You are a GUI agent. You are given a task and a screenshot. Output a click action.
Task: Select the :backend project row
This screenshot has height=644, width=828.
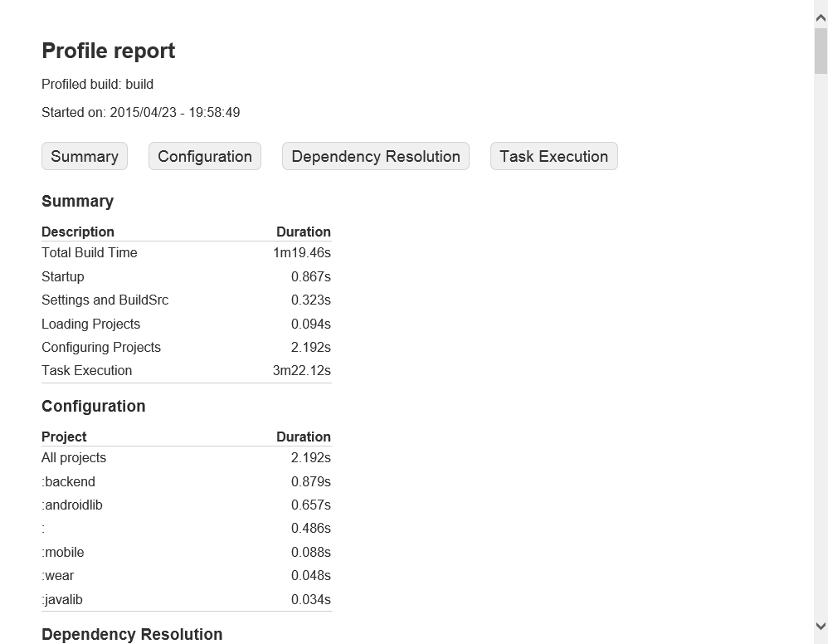(x=69, y=481)
